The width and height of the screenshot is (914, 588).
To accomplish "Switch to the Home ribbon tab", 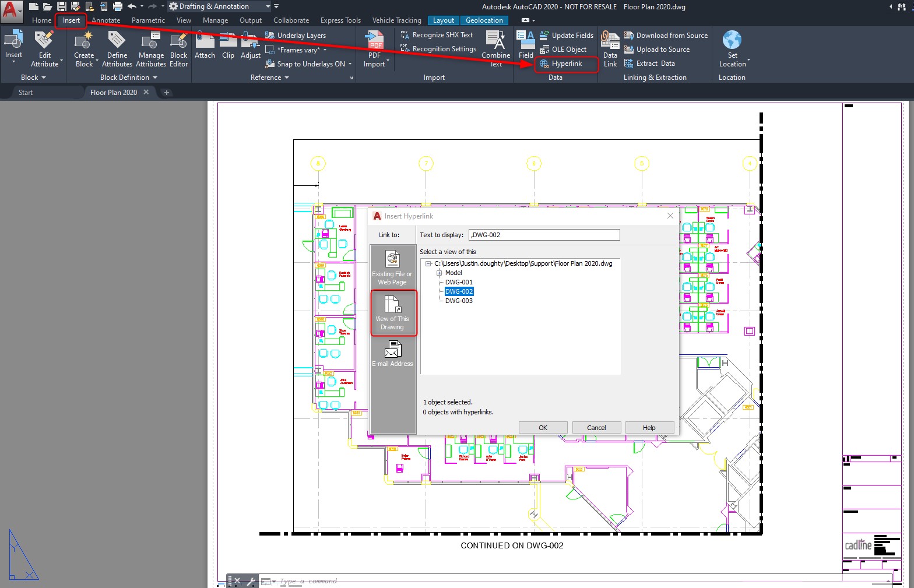I will [41, 20].
